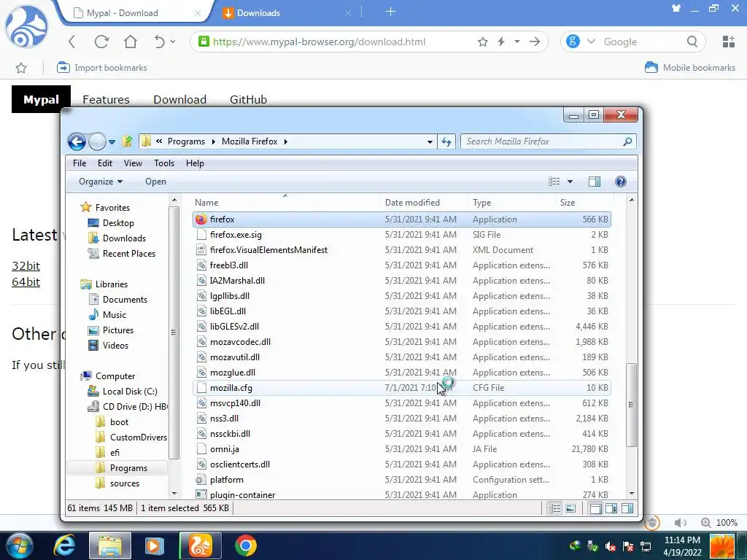Bookmark page with the address bar star

pos(483,42)
